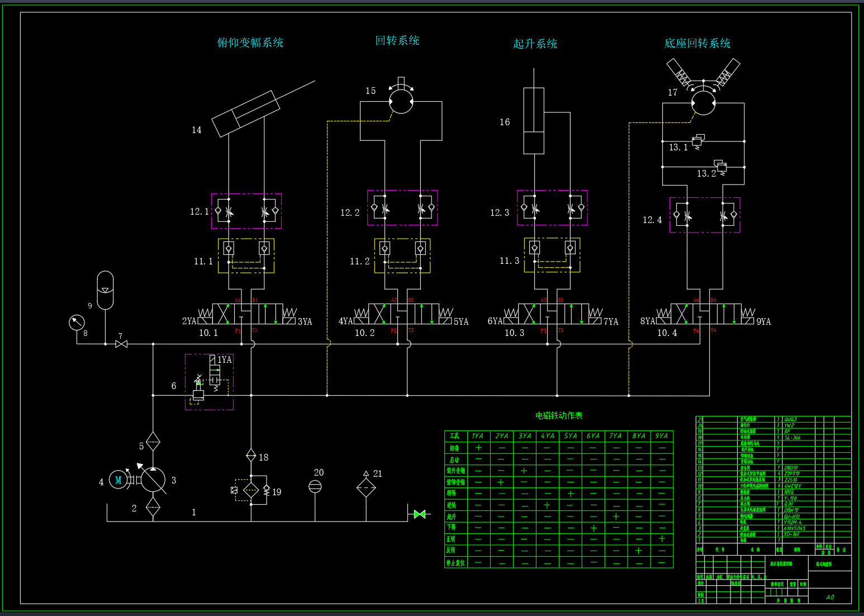Select the 卸荷 row label in action table
Screen dimensions: 864x616
click(x=454, y=448)
